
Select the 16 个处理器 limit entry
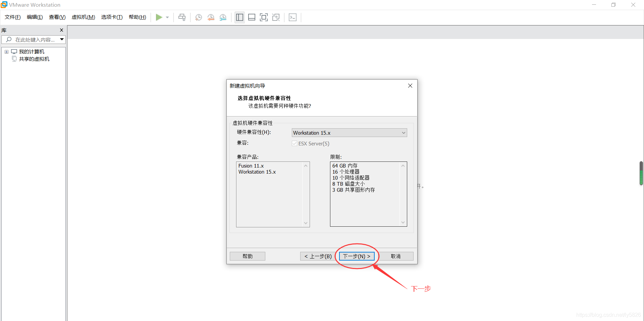point(346,172)
